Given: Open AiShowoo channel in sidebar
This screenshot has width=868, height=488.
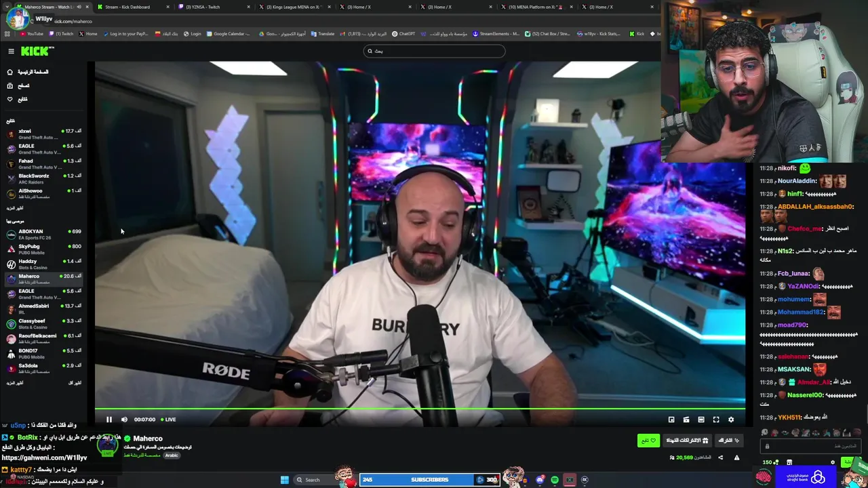Looking at the screenshot, I should point(44,194).
